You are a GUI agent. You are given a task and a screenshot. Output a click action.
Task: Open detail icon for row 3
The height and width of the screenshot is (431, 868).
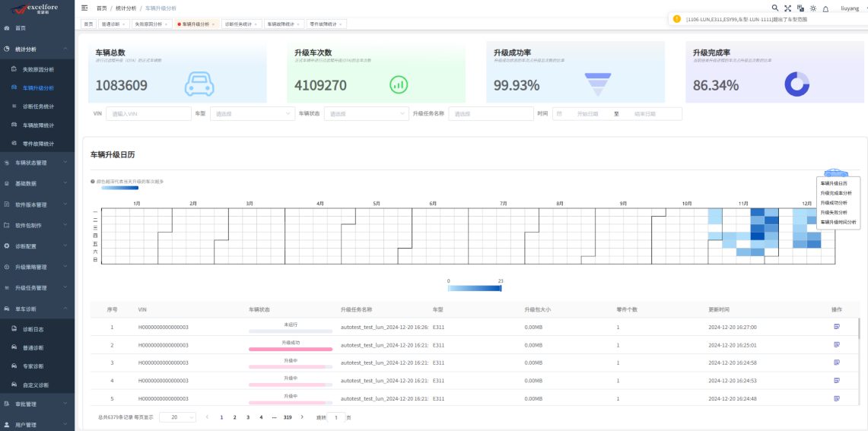[x=837, y=363]
